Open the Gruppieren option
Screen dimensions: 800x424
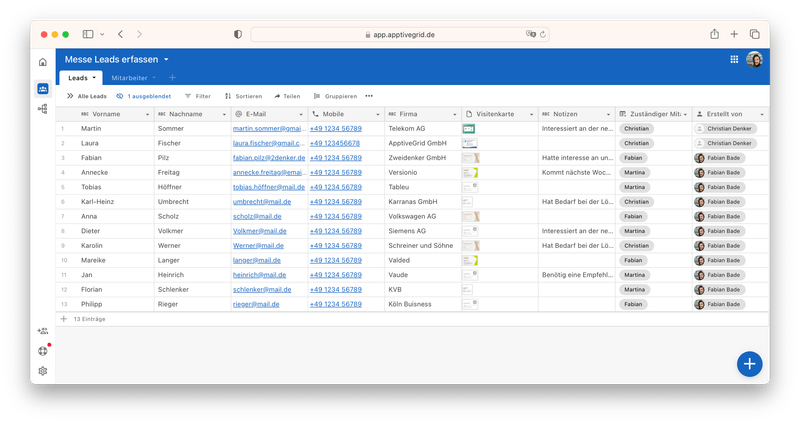[x=335, y=96]
